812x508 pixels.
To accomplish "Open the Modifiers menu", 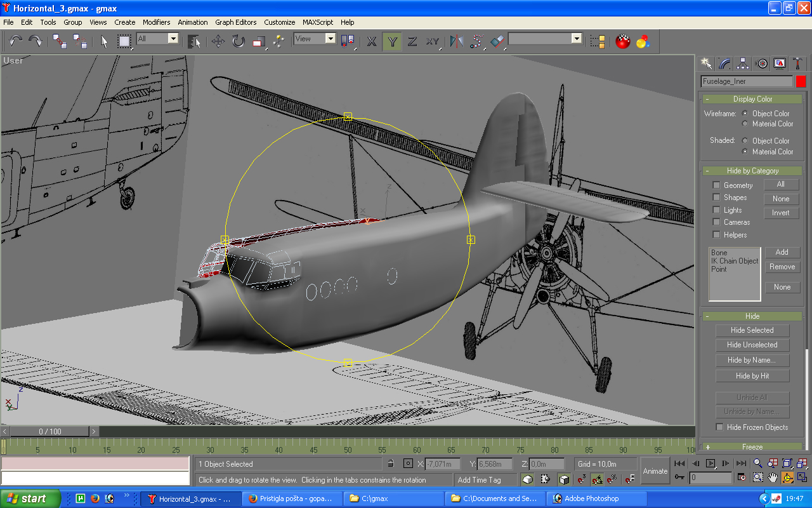I will point(156,22).
